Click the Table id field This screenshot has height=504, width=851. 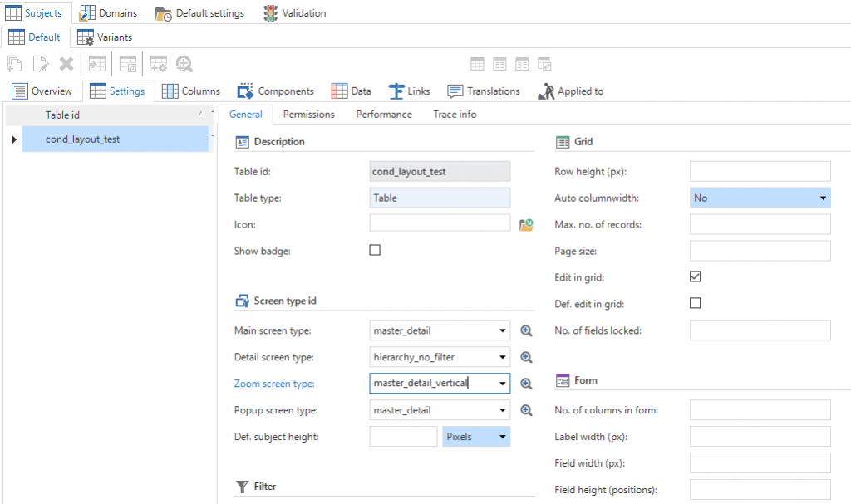[440, 171]
